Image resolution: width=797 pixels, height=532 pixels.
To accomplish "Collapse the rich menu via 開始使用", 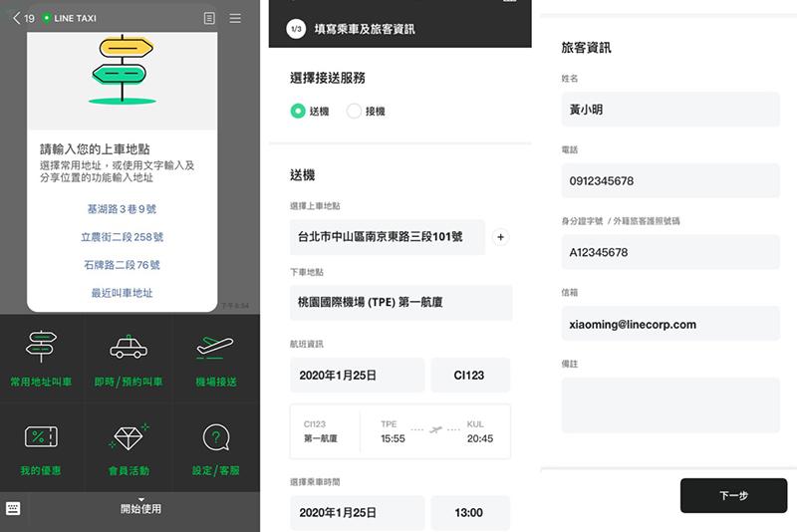I will click(x=140, y=508).
